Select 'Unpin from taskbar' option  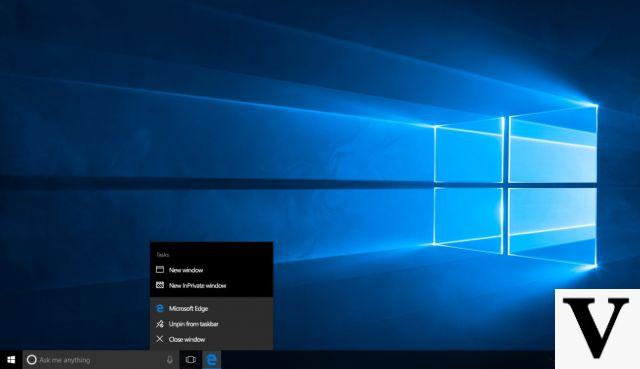click(211, 324)
